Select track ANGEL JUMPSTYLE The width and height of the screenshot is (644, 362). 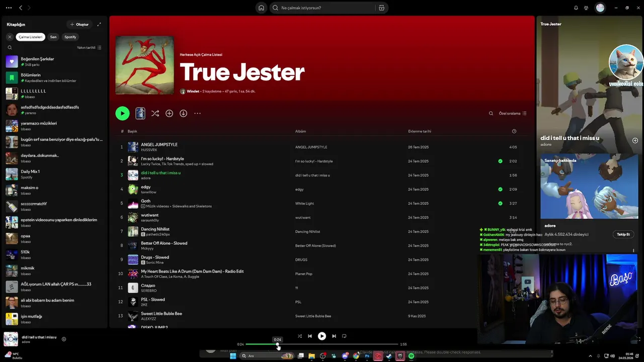pos(159,144)
